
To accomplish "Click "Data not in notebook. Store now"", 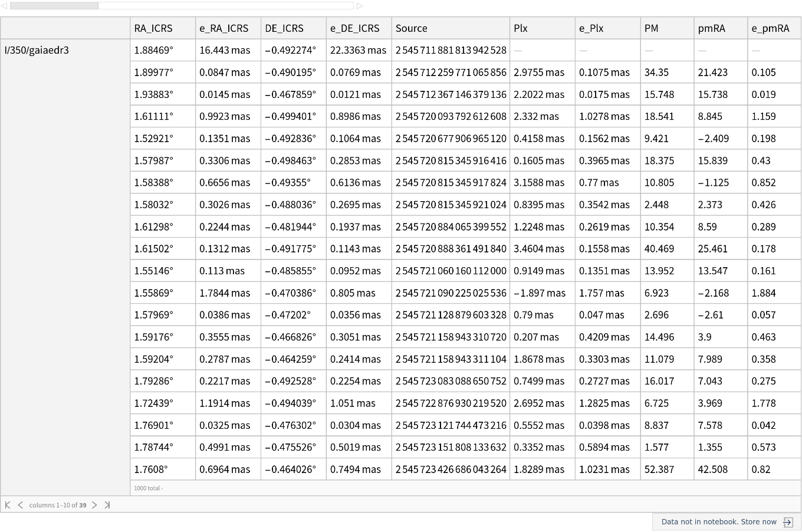I will (x=718, y=522).
